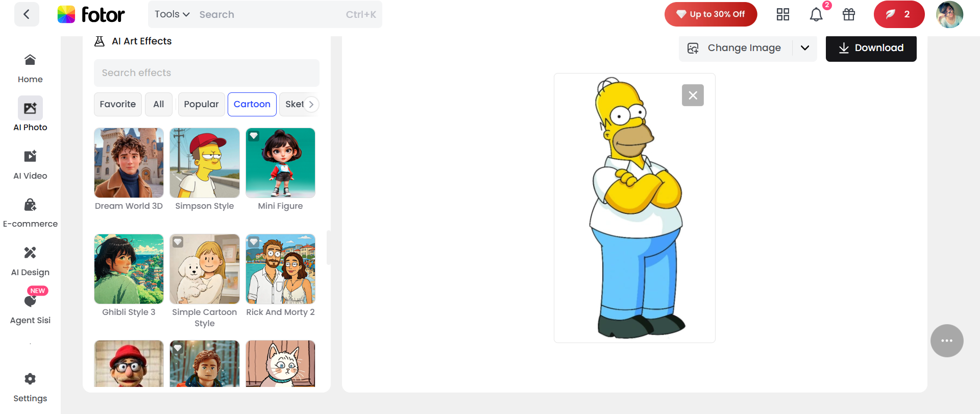
Task: Click the red credits counter button
Action: [899, 14]
